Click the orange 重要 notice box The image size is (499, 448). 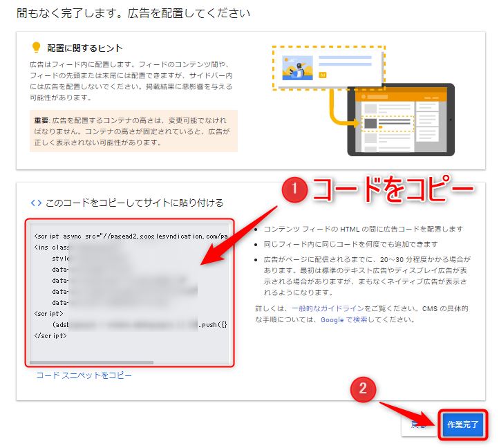(x=133, y=131)
